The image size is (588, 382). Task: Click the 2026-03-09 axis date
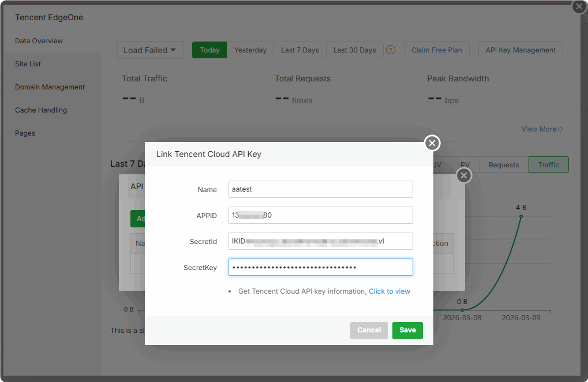click(x=521, y=318)
